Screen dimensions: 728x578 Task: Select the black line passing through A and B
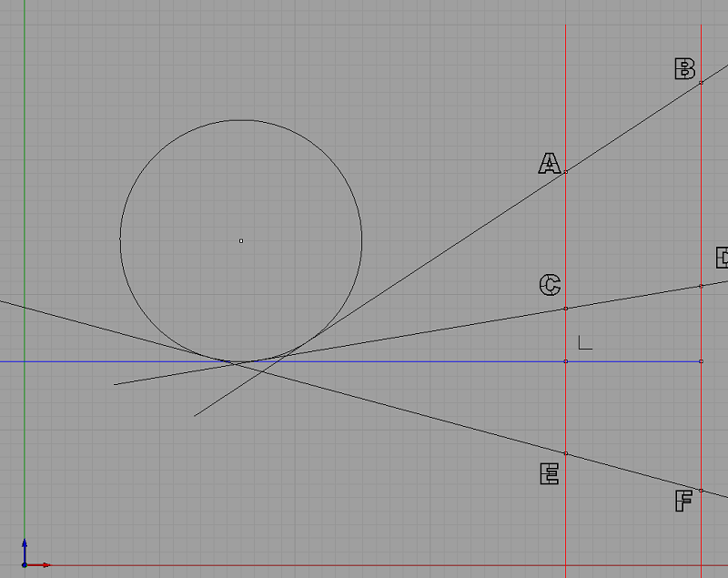click(x=461, y=240)
